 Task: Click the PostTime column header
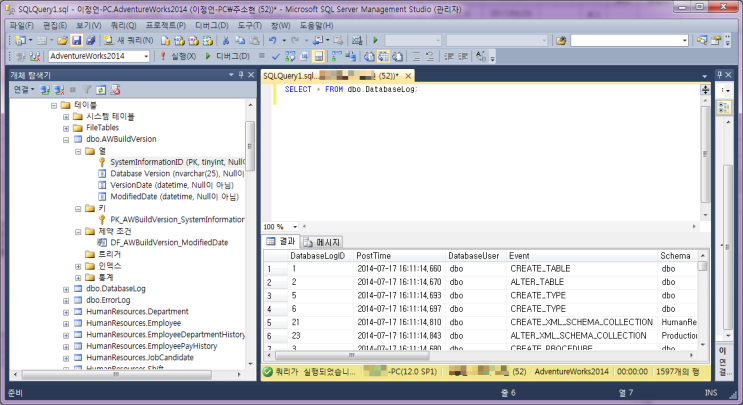pyautogui.click(x=399, y=256)
